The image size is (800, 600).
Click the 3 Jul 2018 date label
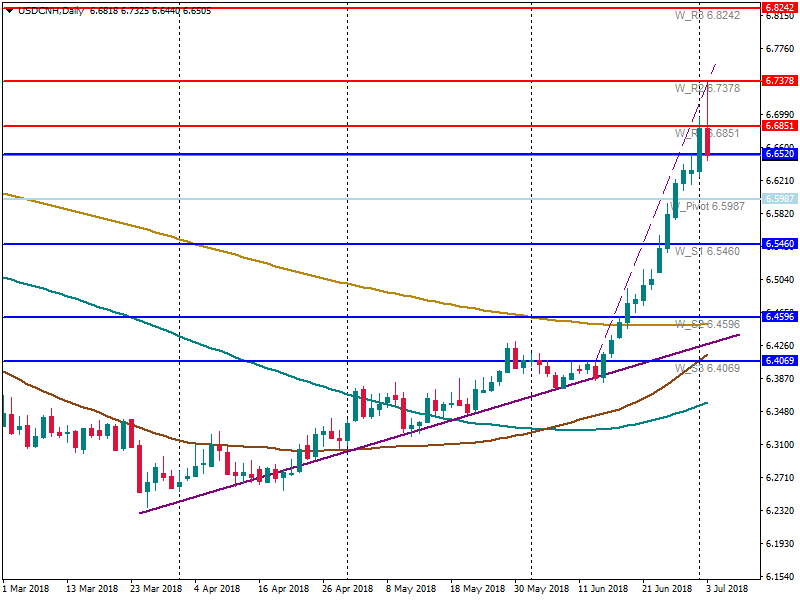tap(727, 589)
